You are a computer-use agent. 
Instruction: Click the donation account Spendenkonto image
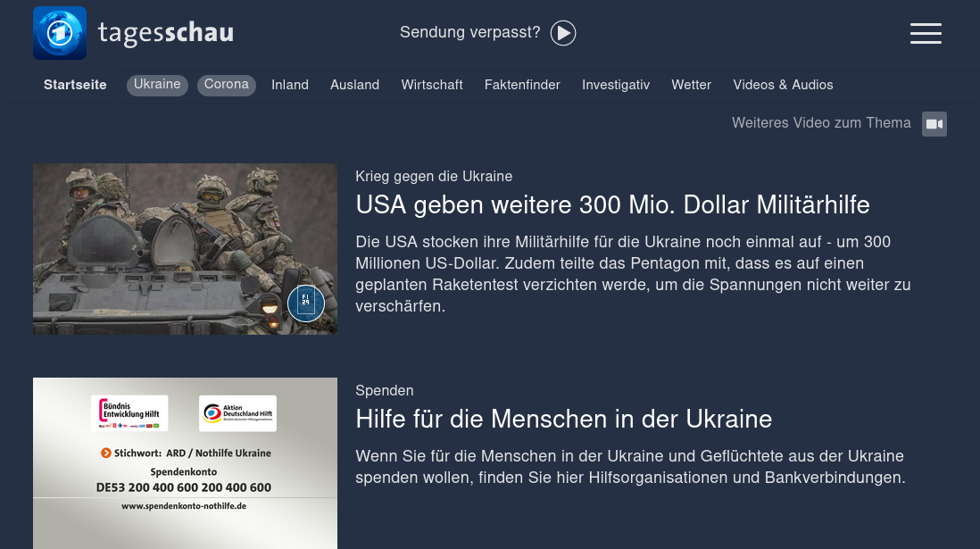pos(185,462)
